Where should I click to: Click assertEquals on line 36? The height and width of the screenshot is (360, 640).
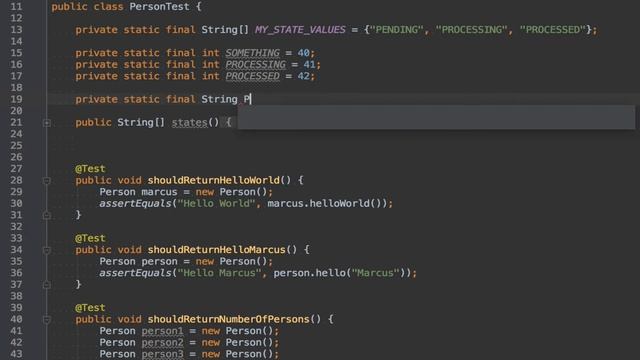tap(135, 273)
